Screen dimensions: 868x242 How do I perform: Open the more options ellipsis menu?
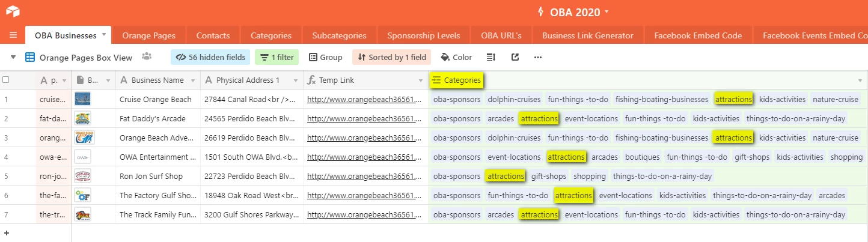click(x=538, y=58)
